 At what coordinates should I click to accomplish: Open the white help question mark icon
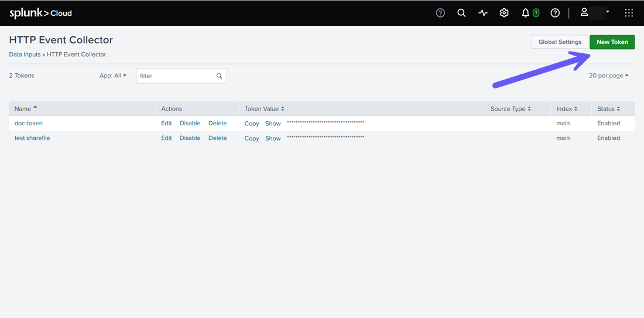click(555, 13)
